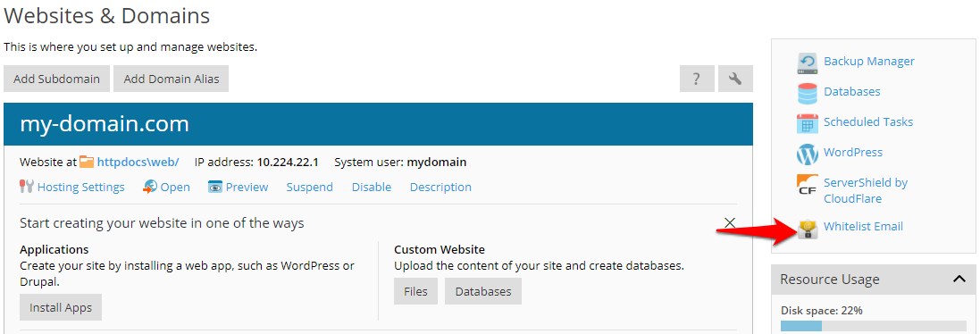Click the Add Subdomain button
Screen dimensions: 980x334
click(x=57, y=79)
